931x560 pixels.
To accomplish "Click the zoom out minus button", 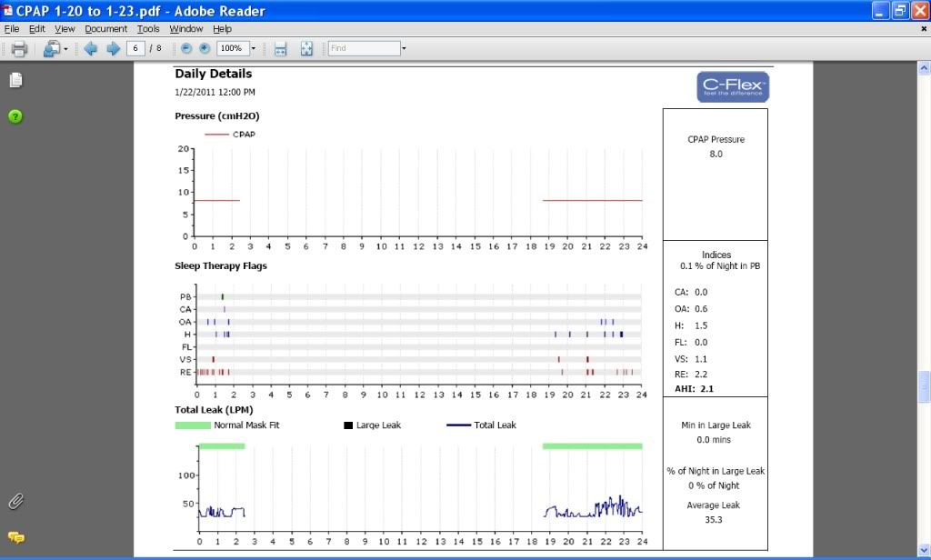I will tap(186, 48).
